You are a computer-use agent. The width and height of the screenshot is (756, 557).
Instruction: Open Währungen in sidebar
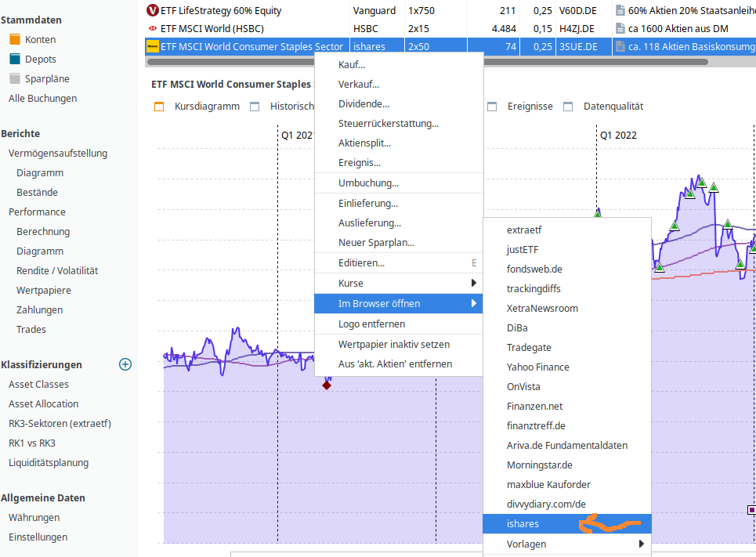tap(34, 518)
